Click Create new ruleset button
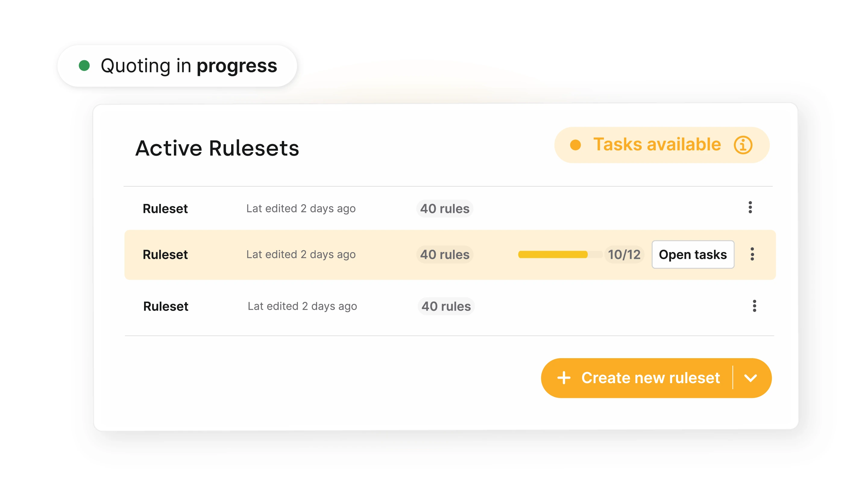Screen dimensions: 868x488 pos(650,378)
